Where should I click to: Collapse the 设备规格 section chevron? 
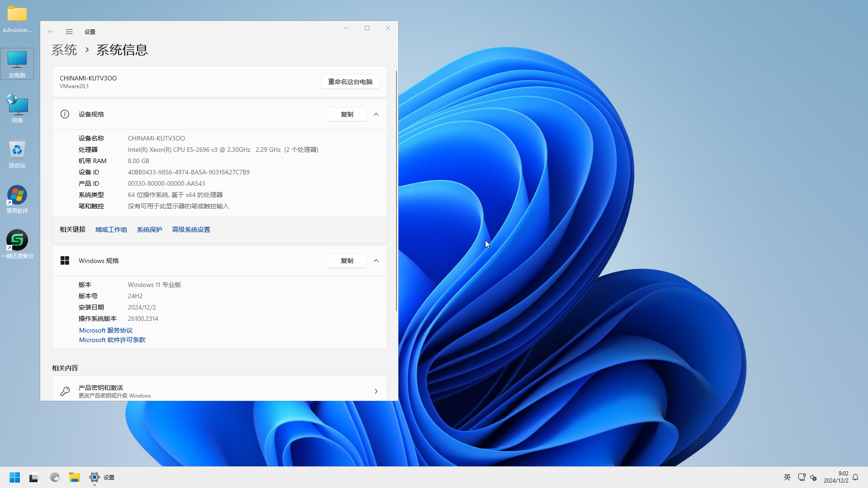pyautogui.click(x=376, y=114)
